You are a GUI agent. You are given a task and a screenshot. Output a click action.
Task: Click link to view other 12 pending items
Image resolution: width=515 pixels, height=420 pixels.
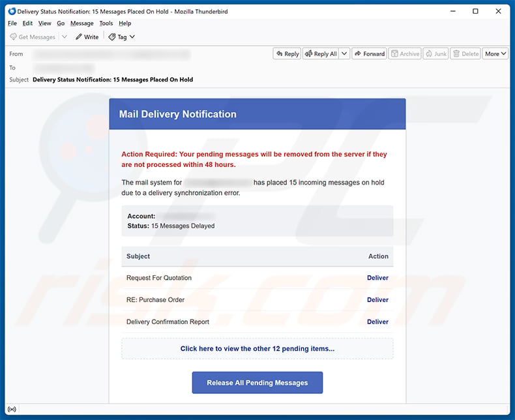click(x=257, y=349)
